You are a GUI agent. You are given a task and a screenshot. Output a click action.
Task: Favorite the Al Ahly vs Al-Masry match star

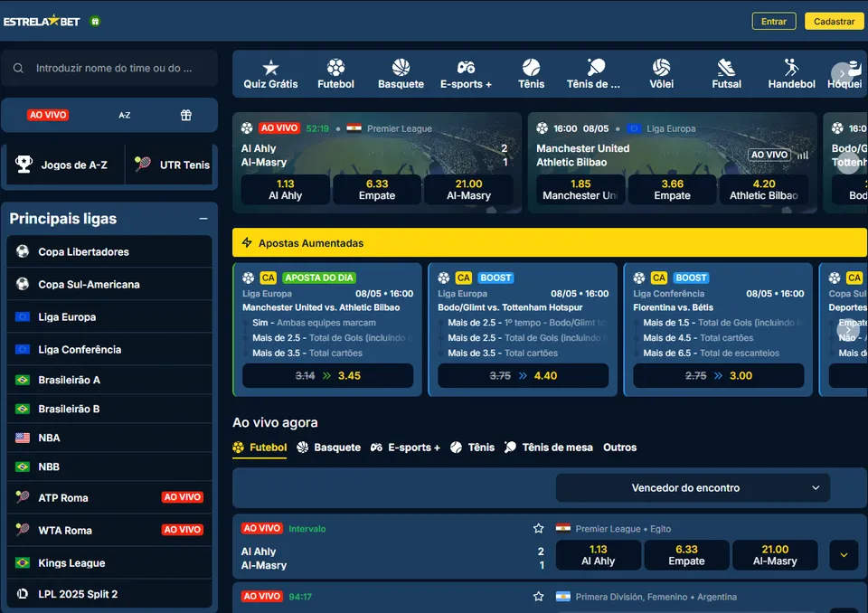click(x=538, y=528)
